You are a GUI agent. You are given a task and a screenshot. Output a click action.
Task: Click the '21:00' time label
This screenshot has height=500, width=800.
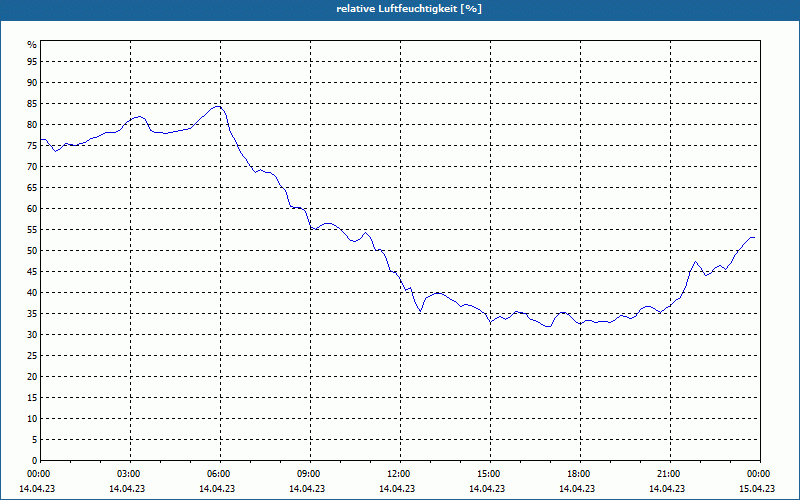click(669, 474)
